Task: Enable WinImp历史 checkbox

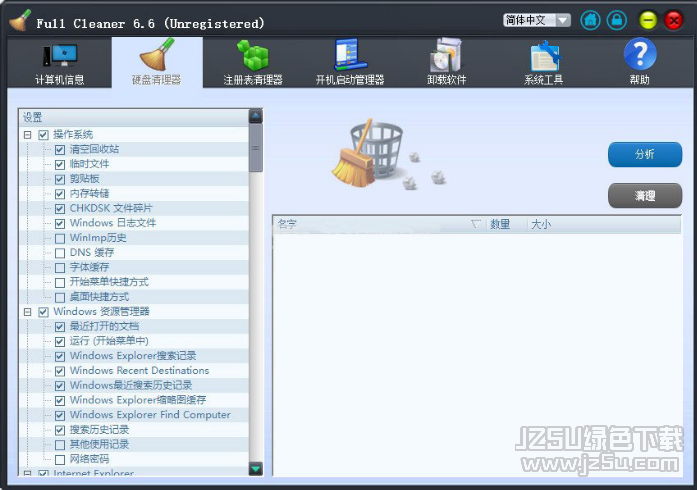Action: click(x=60, y=238)
